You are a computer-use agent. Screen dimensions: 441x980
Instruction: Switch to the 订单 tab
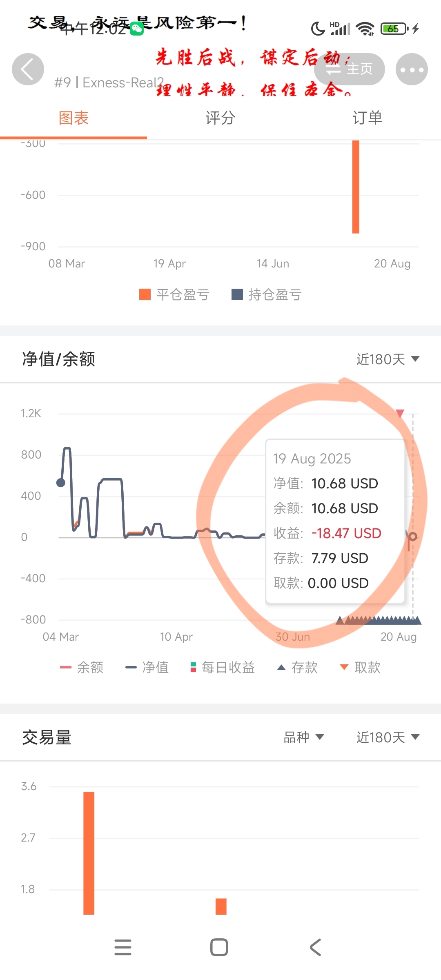(367, 118)
